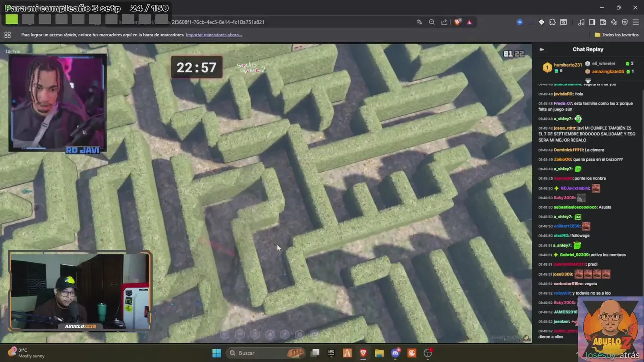Open Crunchyroll app in the taskbar
644x362 pixels.
click(412, 353)
